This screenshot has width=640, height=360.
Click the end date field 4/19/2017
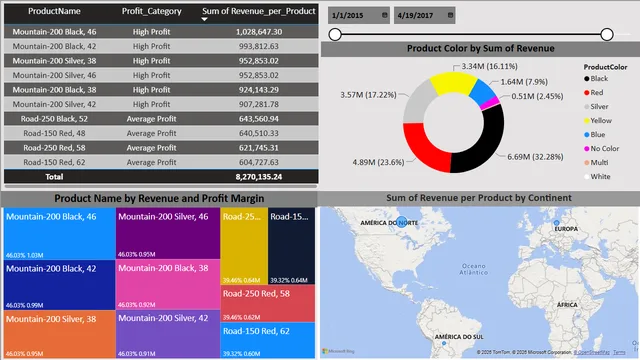pyautogui.click(x=424, y=16)
